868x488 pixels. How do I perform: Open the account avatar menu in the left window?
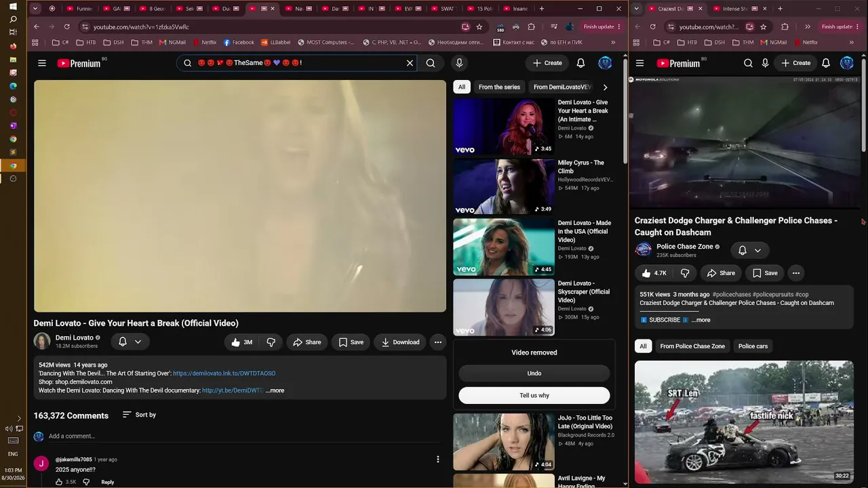point(605,63)
